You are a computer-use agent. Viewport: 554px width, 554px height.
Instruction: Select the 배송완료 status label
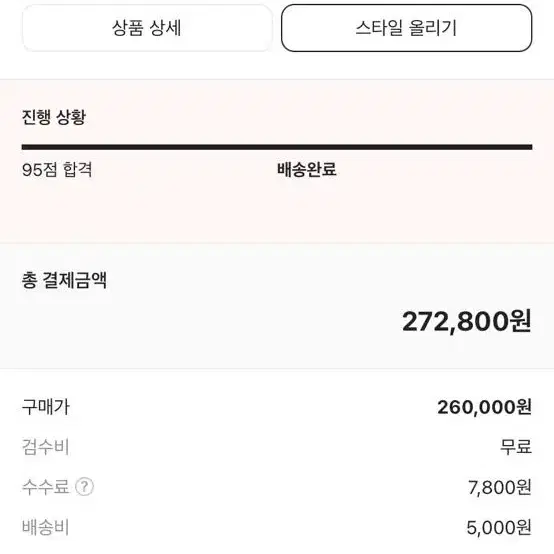[x=307, y=170]
